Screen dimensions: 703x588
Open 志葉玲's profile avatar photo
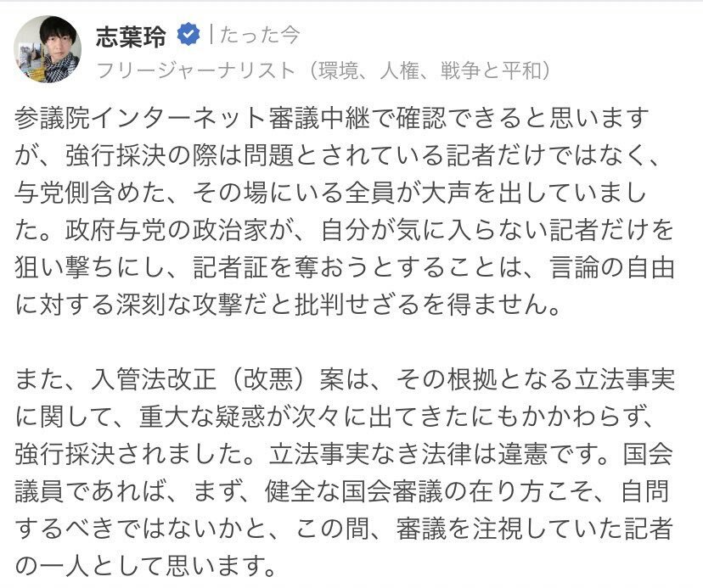pyautogui.click(x=48, y=49)
